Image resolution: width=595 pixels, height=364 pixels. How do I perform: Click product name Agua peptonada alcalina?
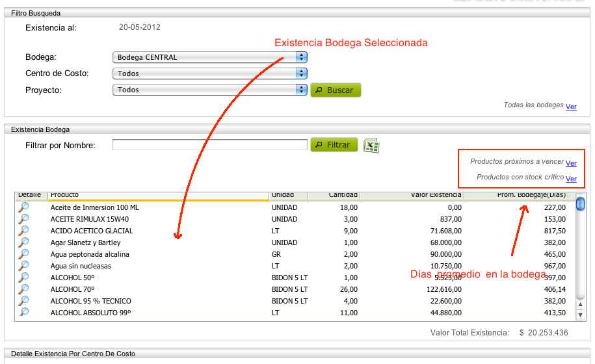coord(90,254)
